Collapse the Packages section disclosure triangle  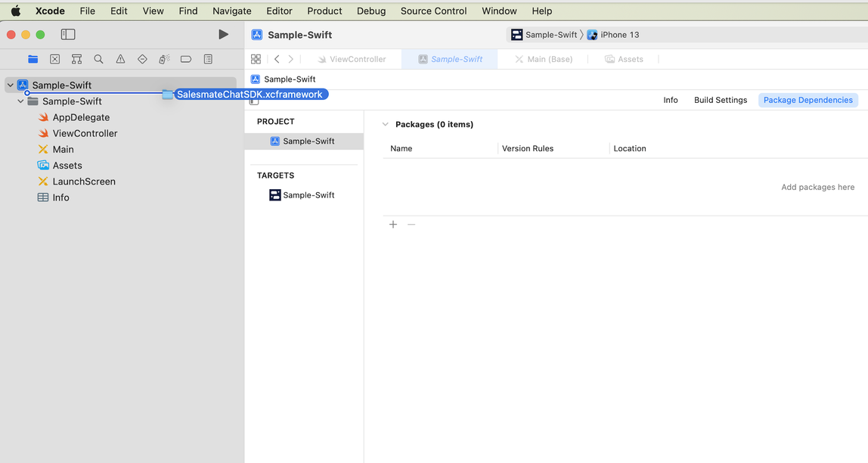point(386,124)
